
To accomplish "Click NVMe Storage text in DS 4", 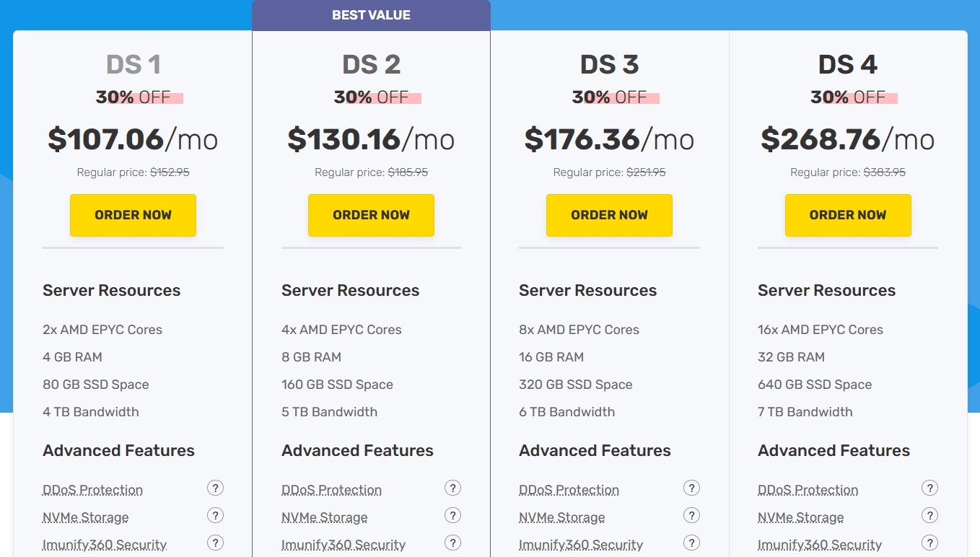I will [x=800, y=517].
